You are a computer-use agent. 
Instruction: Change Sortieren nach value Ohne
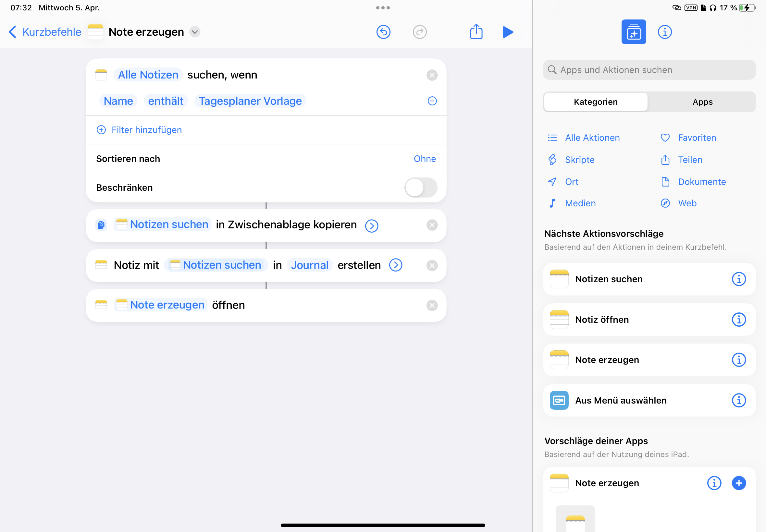425,159
